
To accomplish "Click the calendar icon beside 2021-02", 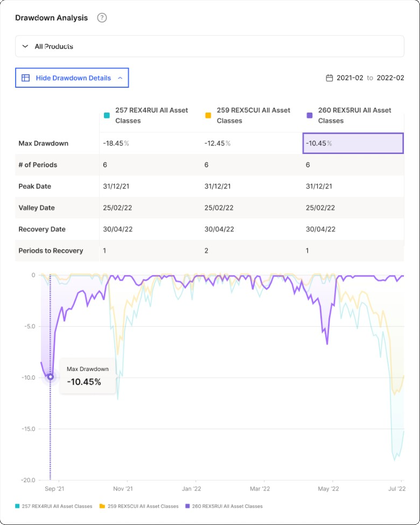I will pos(329,78).
